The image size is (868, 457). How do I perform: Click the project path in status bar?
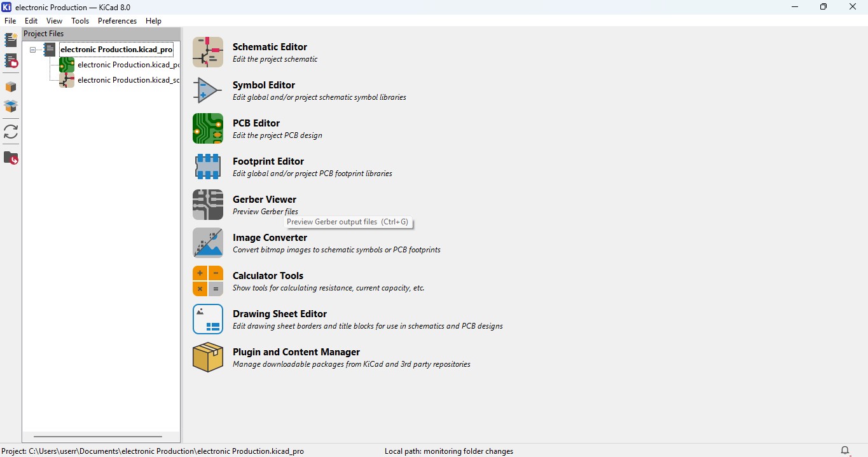153,451
